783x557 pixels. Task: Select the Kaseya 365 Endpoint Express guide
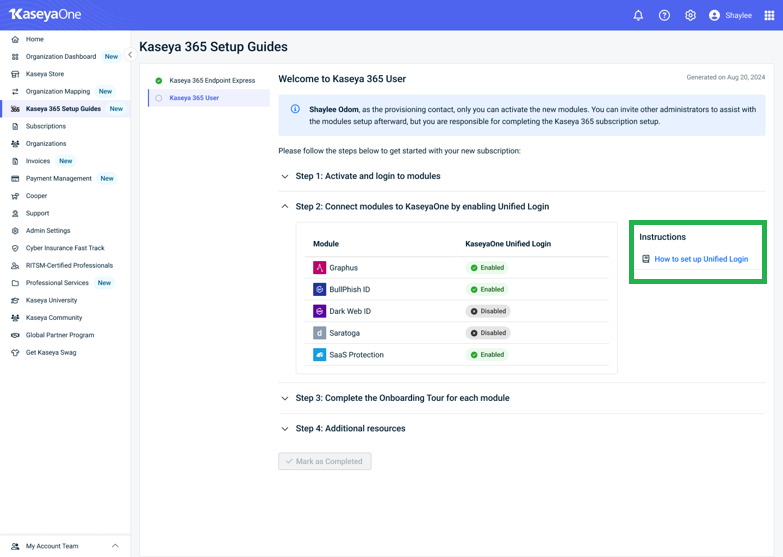pos(211,80)
